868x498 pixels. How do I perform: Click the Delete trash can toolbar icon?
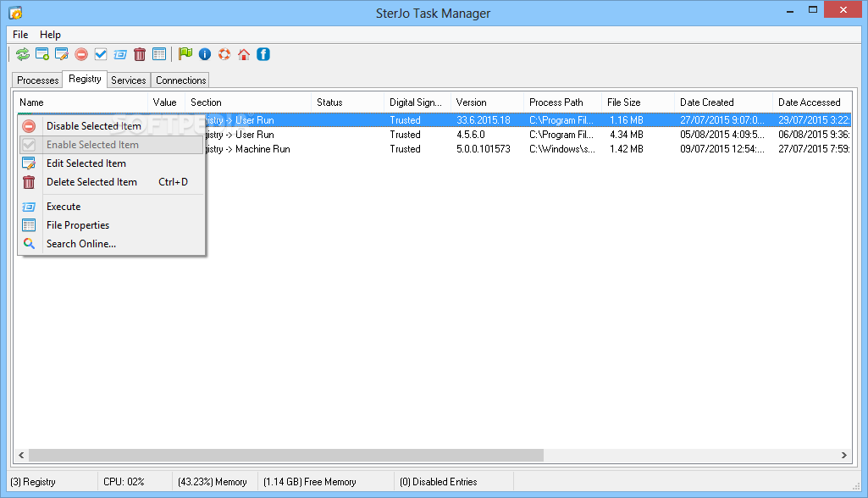[x=140, y=54]
